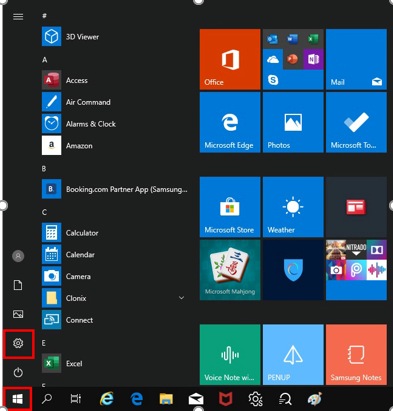Screen dimensions: 393x411
Task: Open Dolby icon in tile folder
Action: pos(377,250)
